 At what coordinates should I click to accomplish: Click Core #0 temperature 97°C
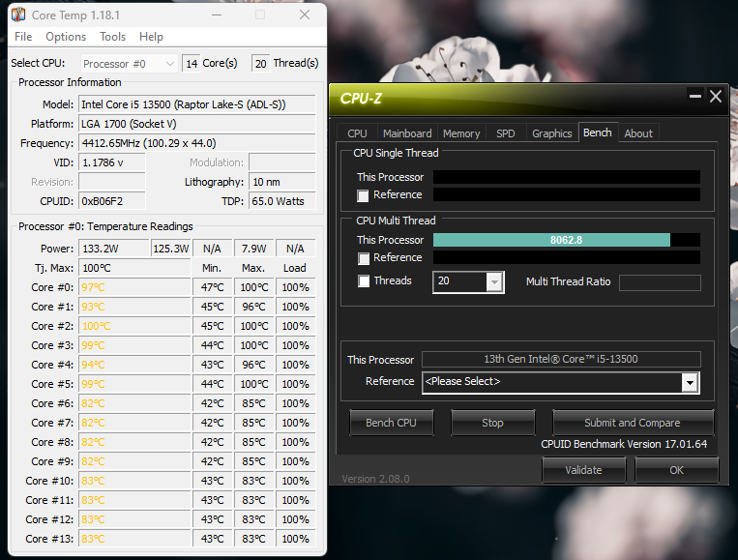coord(134,287)
